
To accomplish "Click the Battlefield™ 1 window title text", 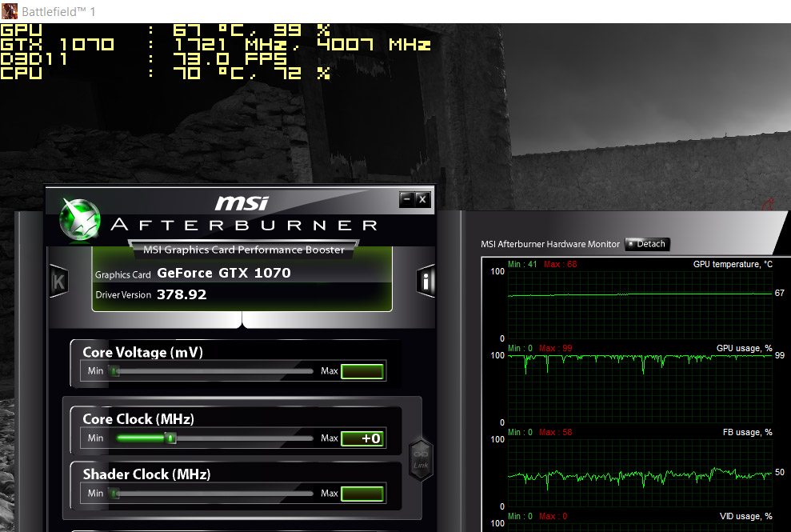I will click(58, 12).
